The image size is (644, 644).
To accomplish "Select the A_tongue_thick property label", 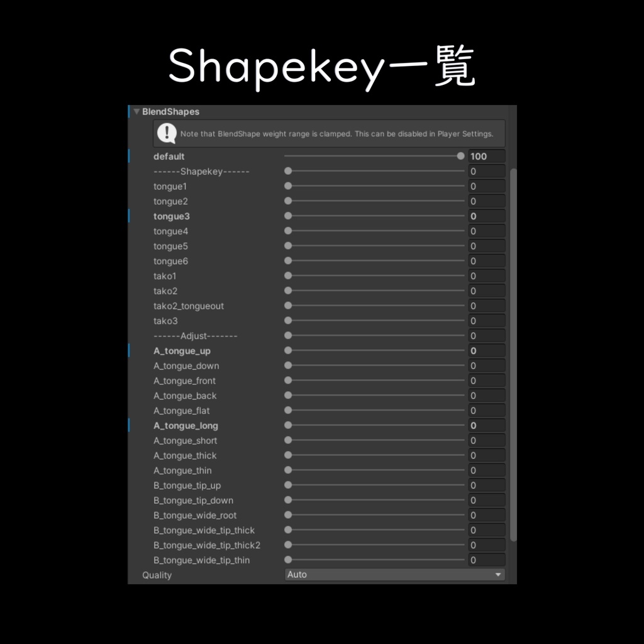I will pyautogui.click(x=185, y=455).
